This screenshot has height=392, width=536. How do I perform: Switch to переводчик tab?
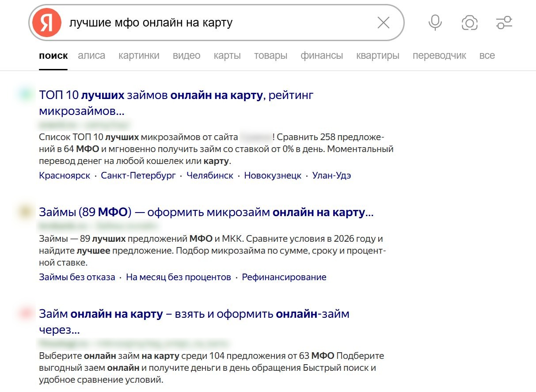439,56
